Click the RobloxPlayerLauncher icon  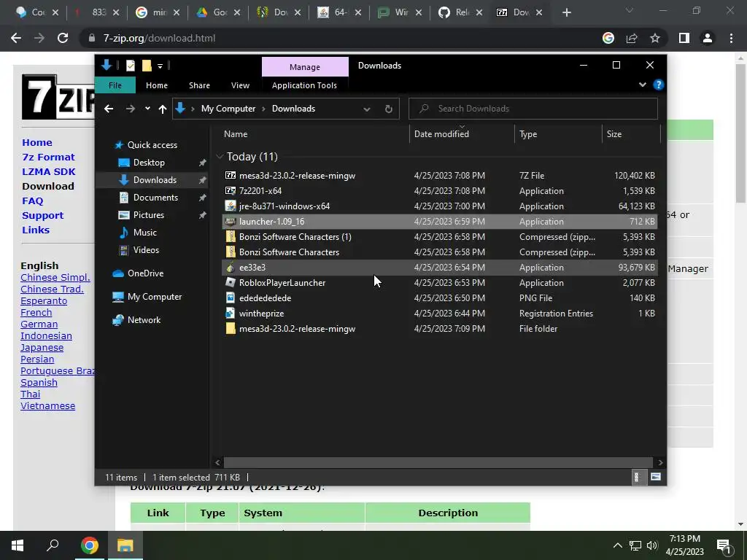231,282
